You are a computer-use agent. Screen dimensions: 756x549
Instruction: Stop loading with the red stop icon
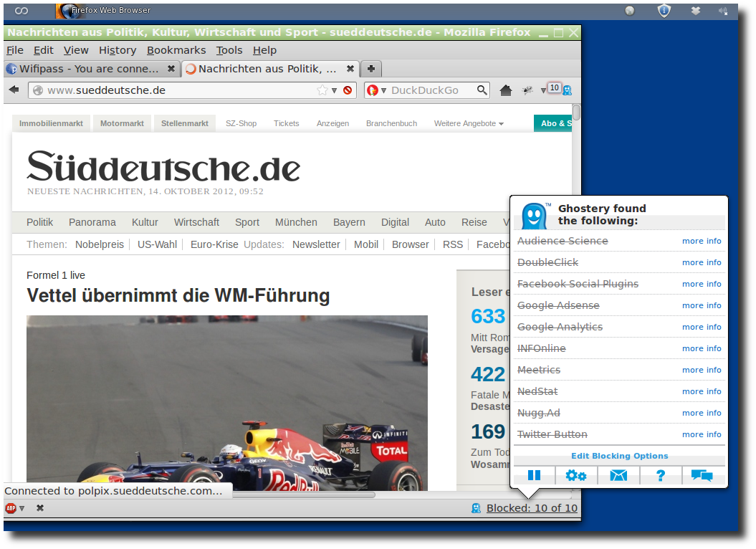(348, 90)
